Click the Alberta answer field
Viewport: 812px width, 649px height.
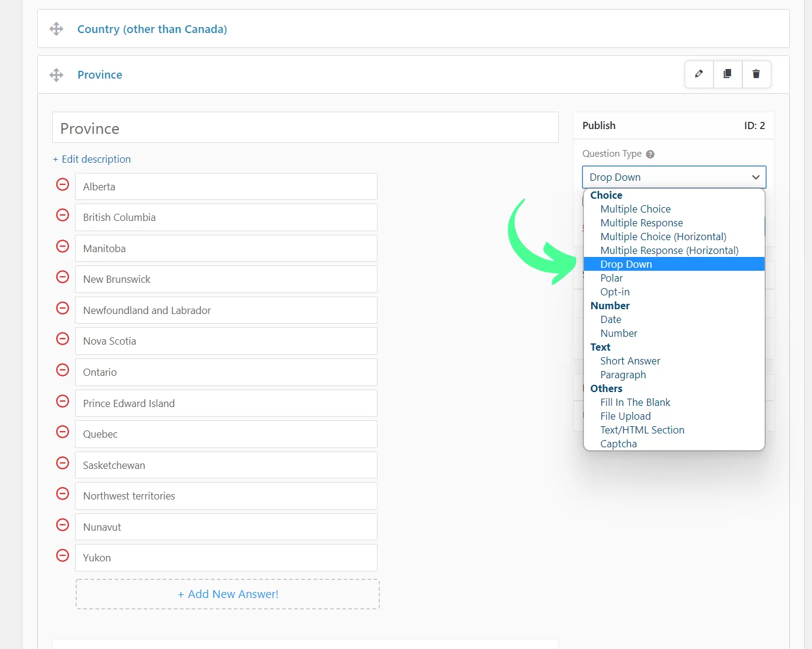click(x=226, y=187)
